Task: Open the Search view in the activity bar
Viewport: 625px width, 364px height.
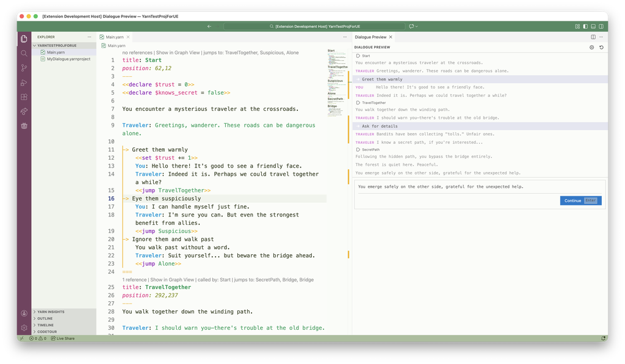Action: [23, 53]
